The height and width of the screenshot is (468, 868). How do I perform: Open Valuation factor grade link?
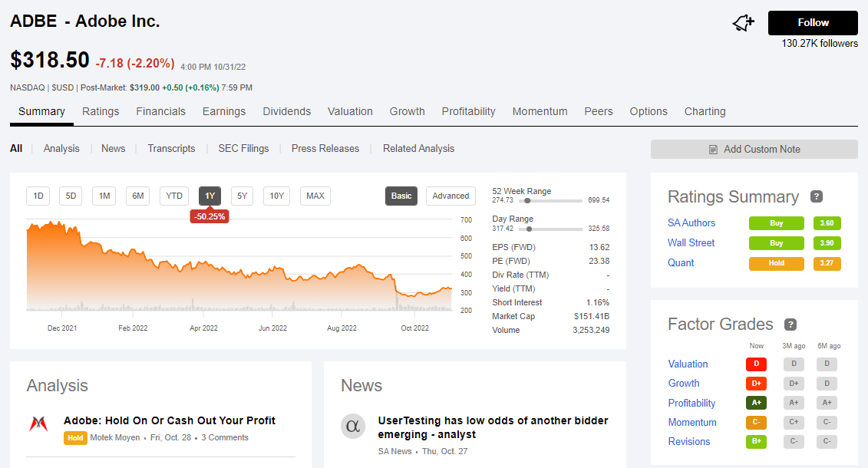(x=688, y=364)
